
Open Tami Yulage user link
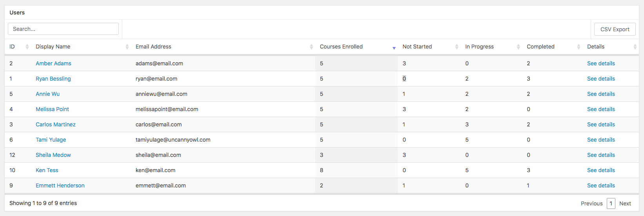point(51,140)
